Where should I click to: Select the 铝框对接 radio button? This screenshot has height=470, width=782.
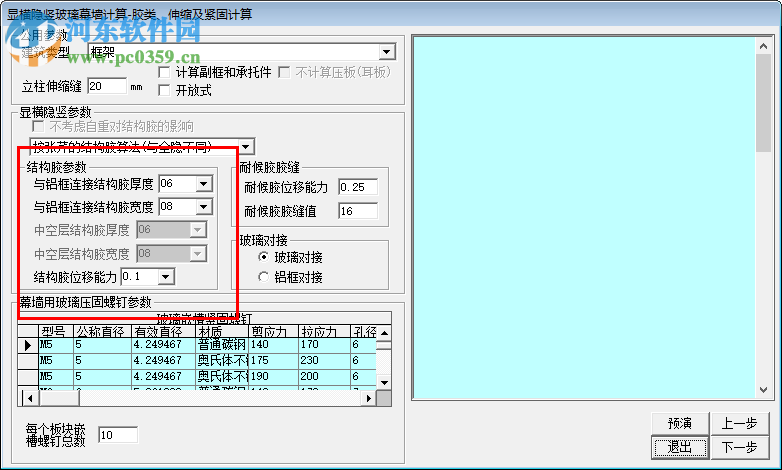click(263, 277)
